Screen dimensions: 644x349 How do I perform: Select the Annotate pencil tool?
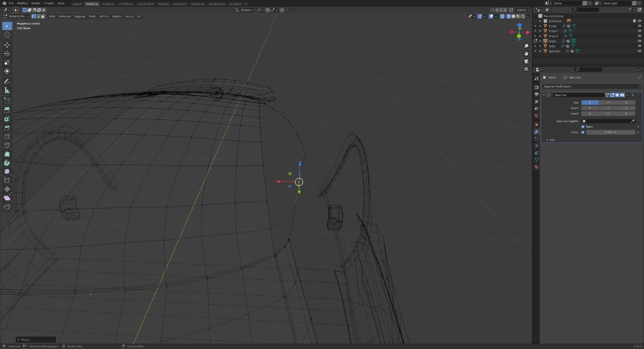point(7,81)
